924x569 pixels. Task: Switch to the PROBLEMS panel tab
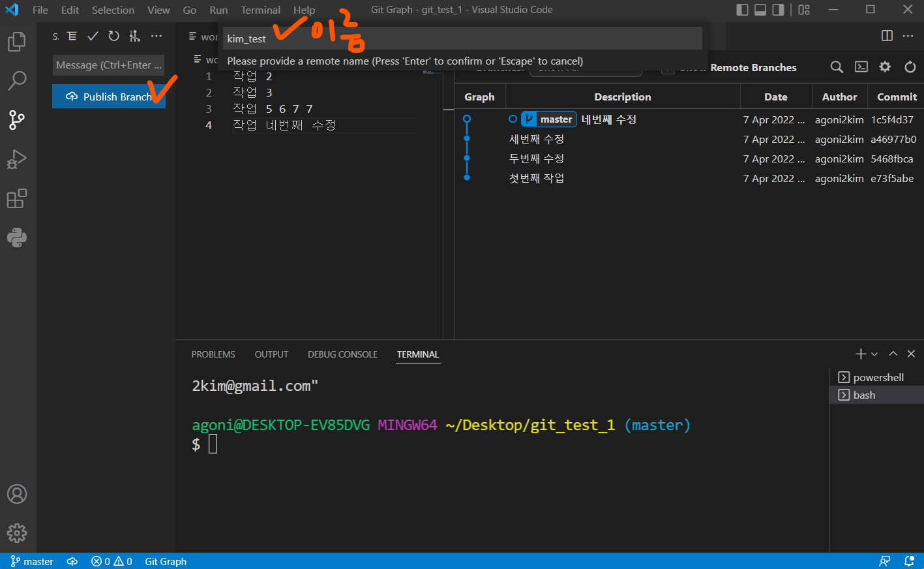213,354
